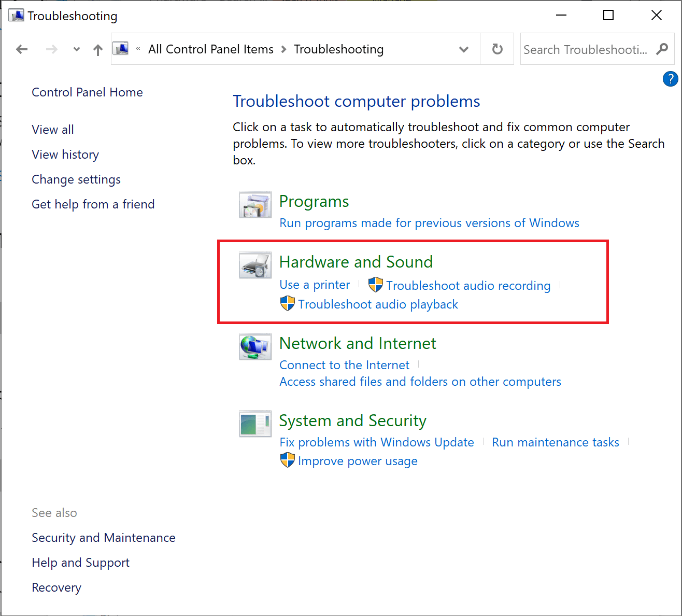Open View history
This screenshot has width=682, height=616.
coord(65,155)
